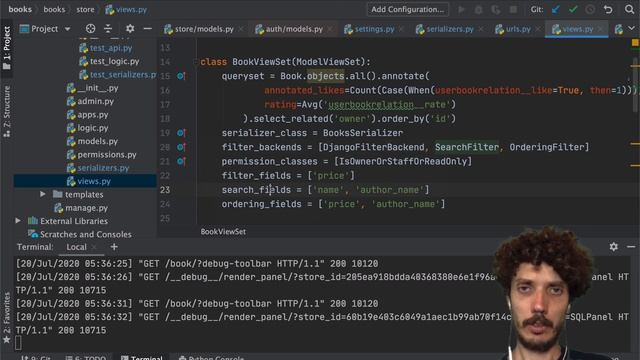The height and width of the screenshot is (360, 640).
Task: Open Add Configuration dropdown
Action: (x=407, y=9)
